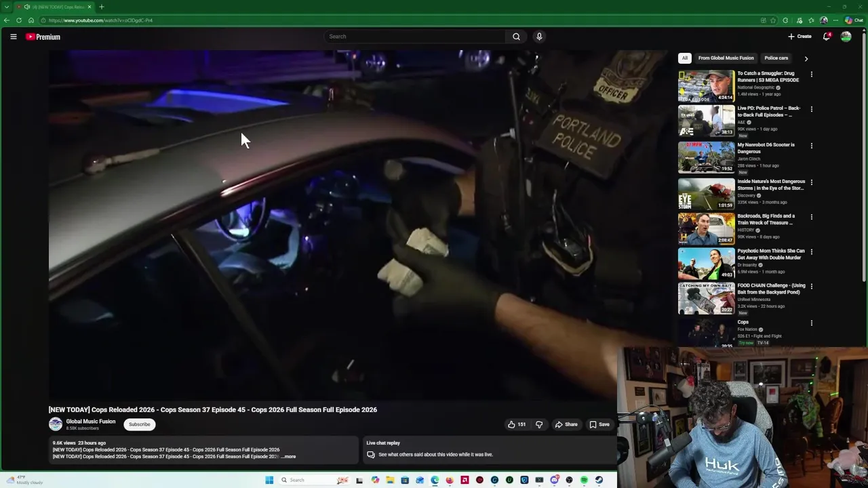Open options menu for Nanrobot D6 Scooter video
This screenshot has height=488, width=868.
coord(811,146)
